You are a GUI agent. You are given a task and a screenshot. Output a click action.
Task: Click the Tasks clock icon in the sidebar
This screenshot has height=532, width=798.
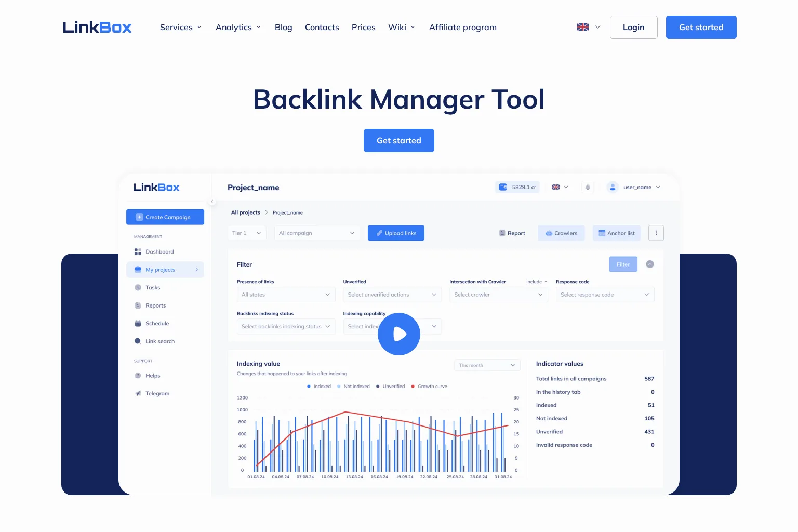138,288
